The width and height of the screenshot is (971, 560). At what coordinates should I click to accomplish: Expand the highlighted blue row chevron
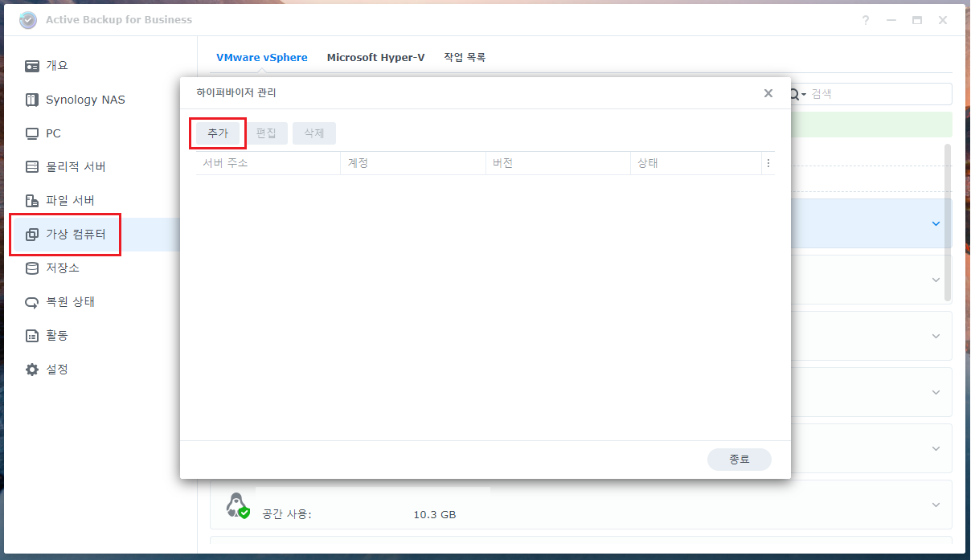pos(936,223)
